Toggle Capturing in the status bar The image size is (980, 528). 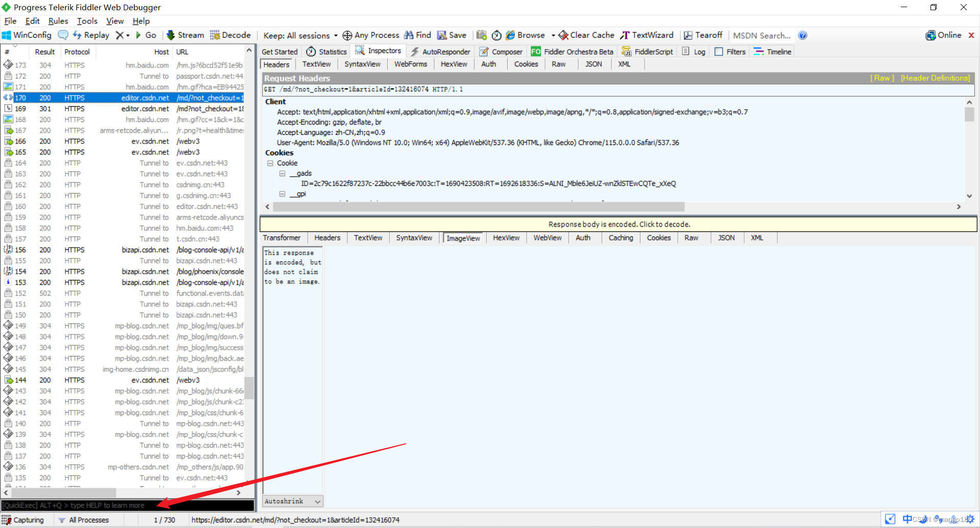tap(23, 520)
